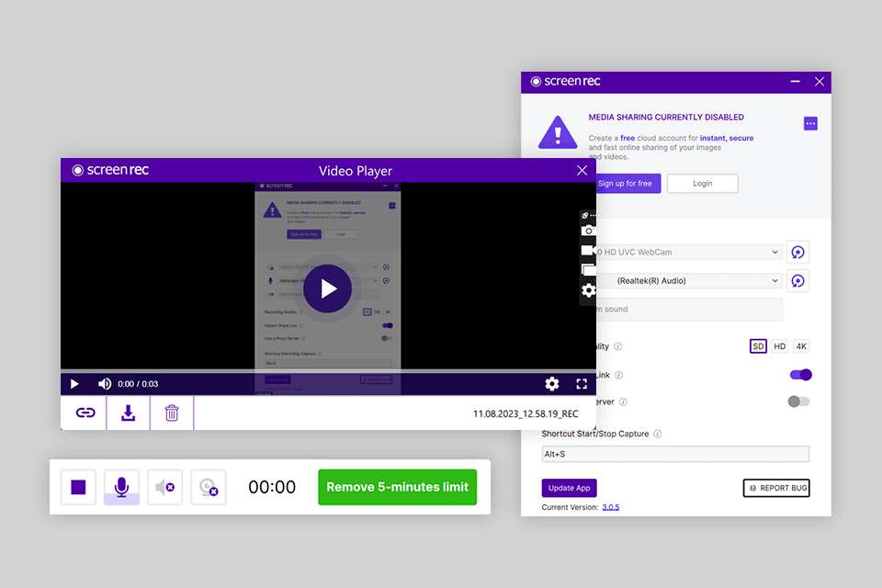Click the MEDIA SHARING CURRENTLY DISABLED heading

pyautogui.click(x=666, y=117)
